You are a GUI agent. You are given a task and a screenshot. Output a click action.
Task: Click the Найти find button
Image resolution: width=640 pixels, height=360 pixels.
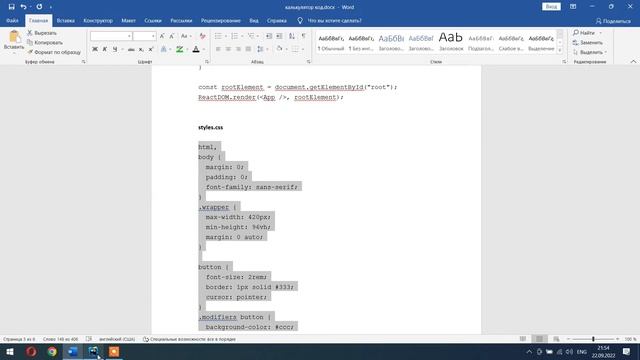click(586, 33)
